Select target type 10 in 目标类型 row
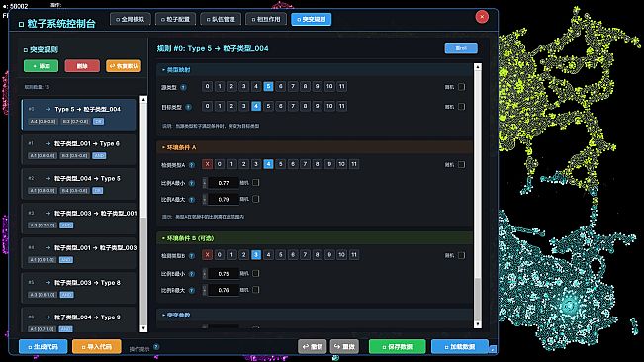 tap(329, 106)
